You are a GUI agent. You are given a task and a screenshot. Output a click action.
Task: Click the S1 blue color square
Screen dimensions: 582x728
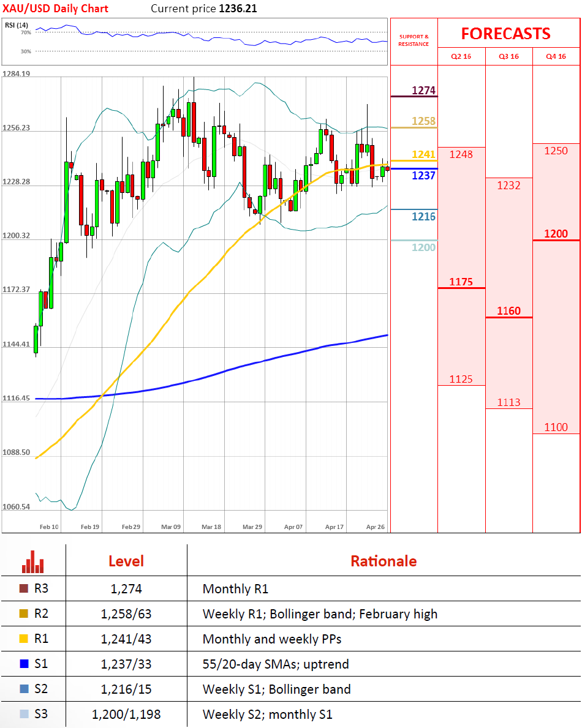point(24,664)
